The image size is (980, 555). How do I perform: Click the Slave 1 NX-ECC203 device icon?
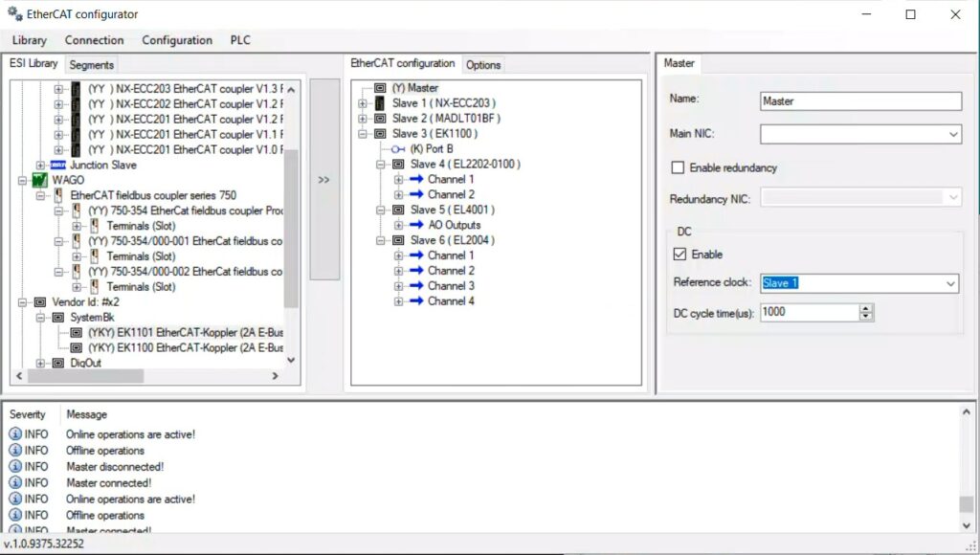tap(380, 103)
